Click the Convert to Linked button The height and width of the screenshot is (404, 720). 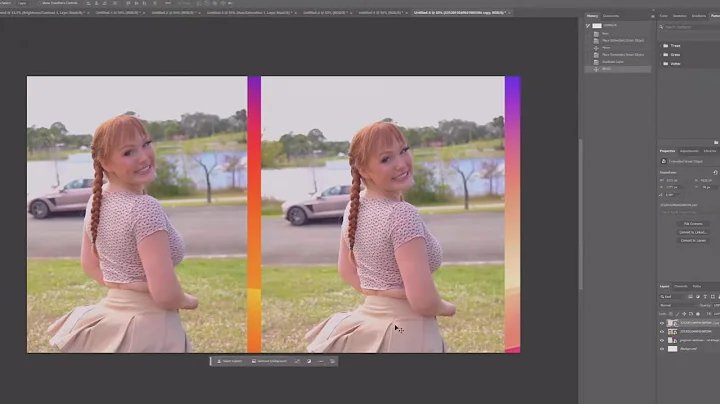[x=693, y=232]
